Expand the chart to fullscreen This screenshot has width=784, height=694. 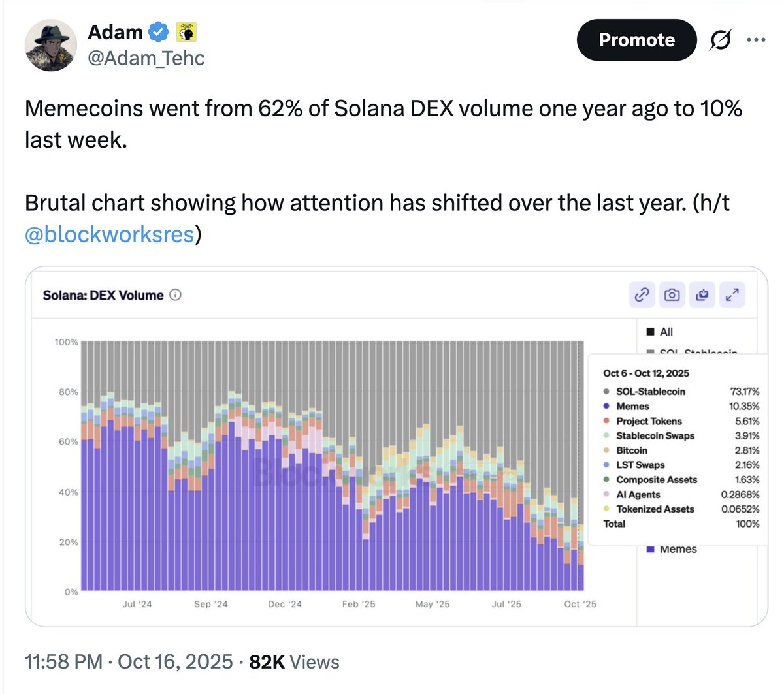coord(732,295)
